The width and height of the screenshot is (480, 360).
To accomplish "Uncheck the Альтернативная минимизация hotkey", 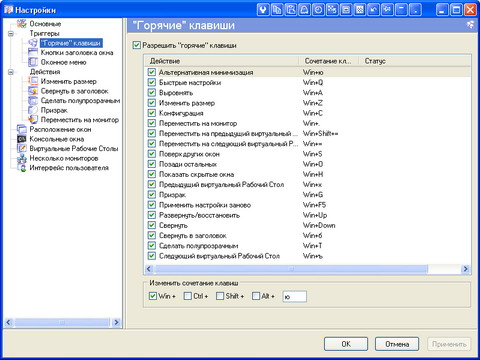I will coord(152,72).
